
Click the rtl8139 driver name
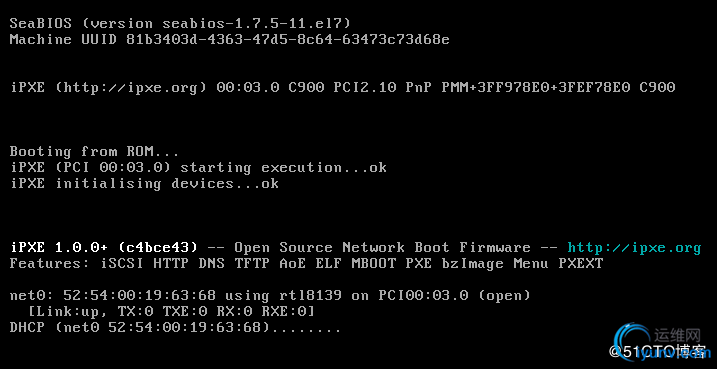pos(310,295)
